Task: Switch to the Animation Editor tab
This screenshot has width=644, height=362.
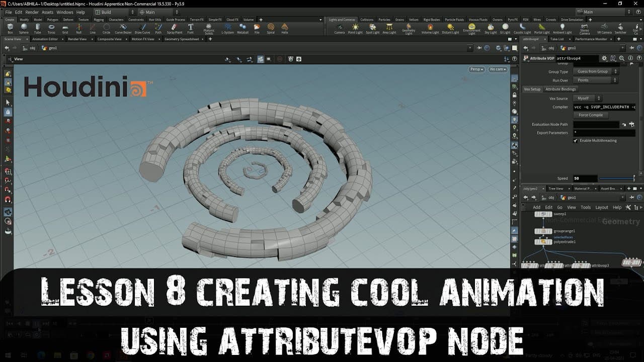Action: point(45,39)
